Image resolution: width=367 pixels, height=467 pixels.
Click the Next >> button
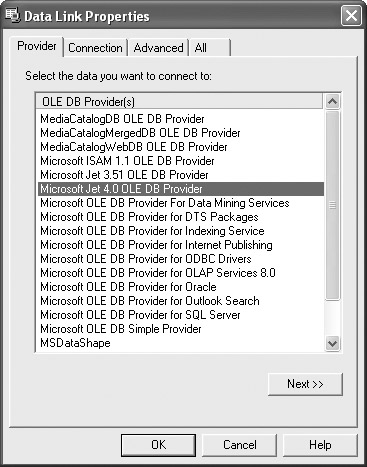click(x=305, y=384)
